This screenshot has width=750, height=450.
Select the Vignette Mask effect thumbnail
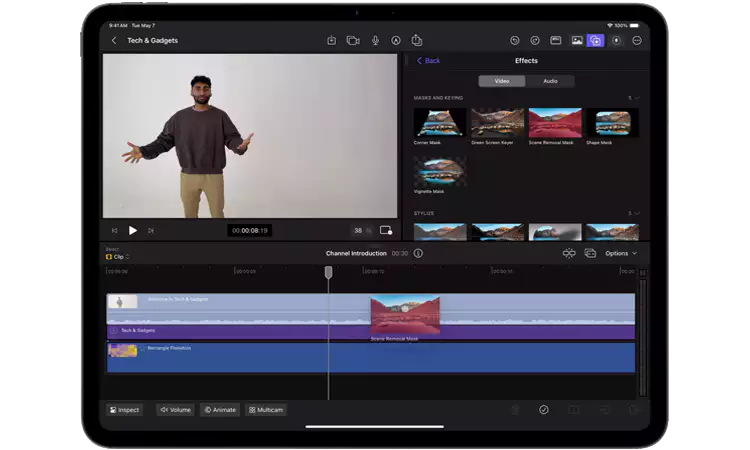[440, 171]
